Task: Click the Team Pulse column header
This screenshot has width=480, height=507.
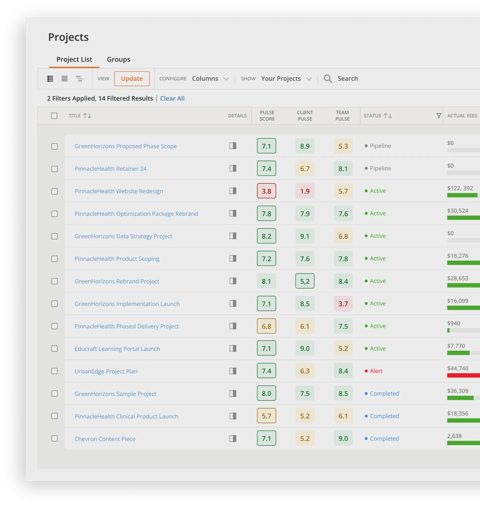Action: pos(342,116)
